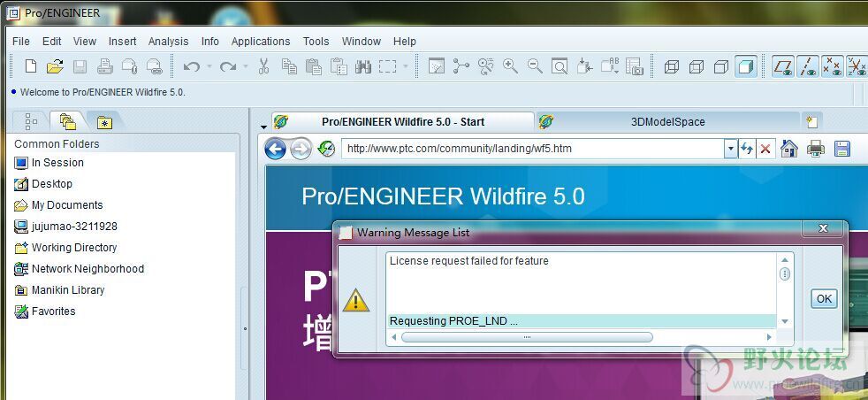This screenshot has height=400, width=868.
Task: Send object as mail attachment icon
Action: tap(130, 67)
